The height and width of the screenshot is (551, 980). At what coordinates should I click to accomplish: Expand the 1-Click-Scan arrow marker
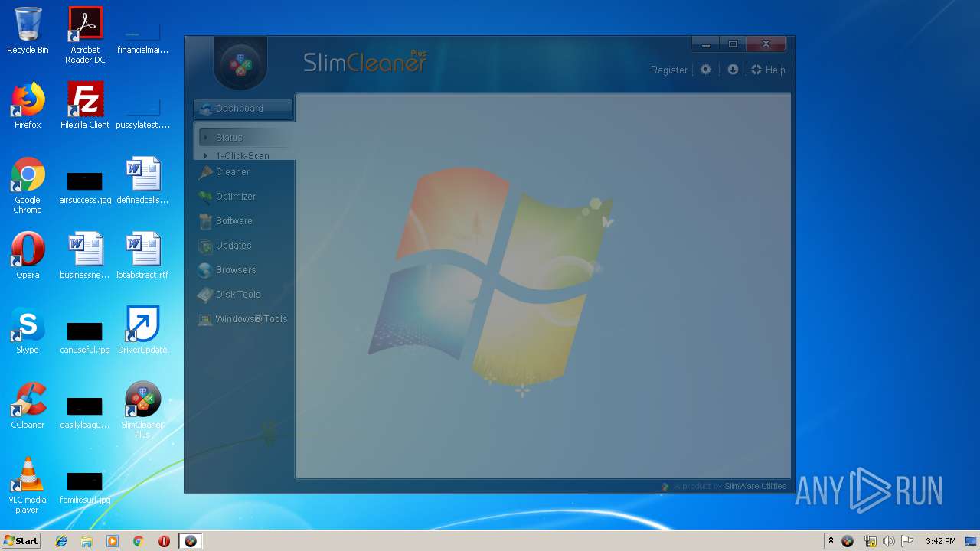(x=206, y=155)
